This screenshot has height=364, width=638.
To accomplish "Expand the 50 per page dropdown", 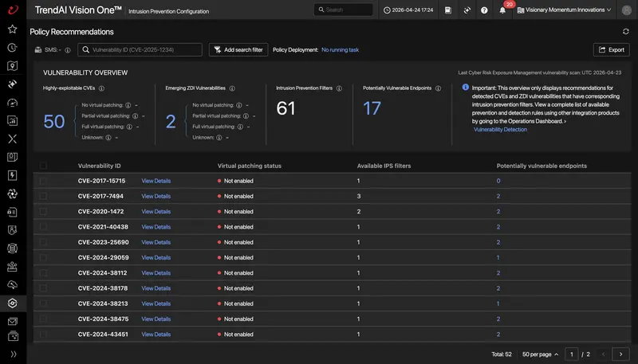I will (x=540, y=354).
